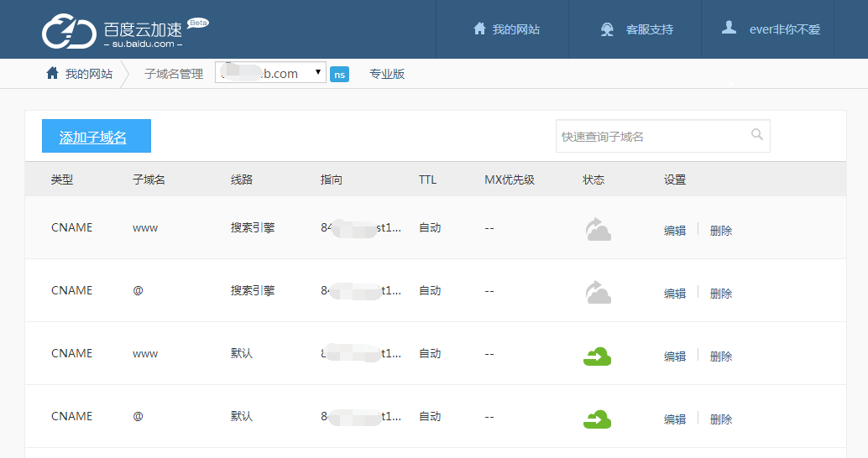Screen dimensions: 868x458
Task: Click 子域名管理 in the breadcrumb
Action: tap(174, 74)
